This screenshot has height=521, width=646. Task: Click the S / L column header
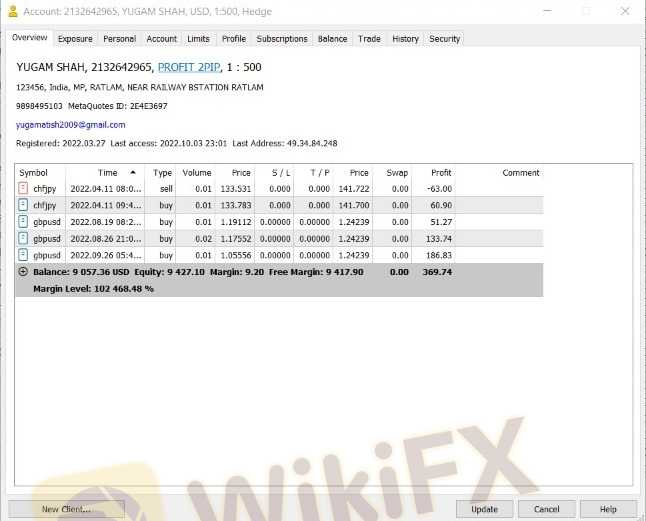[x=274, y=173]
